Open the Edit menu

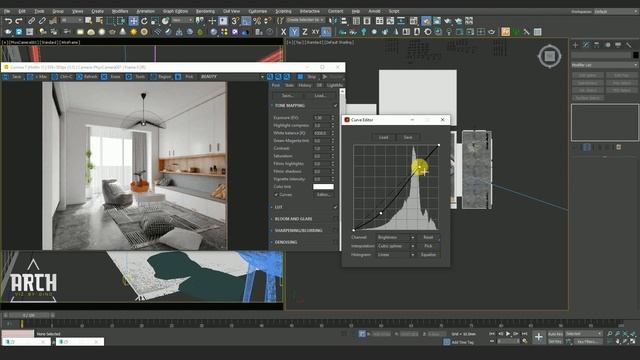tap(22, 11)
